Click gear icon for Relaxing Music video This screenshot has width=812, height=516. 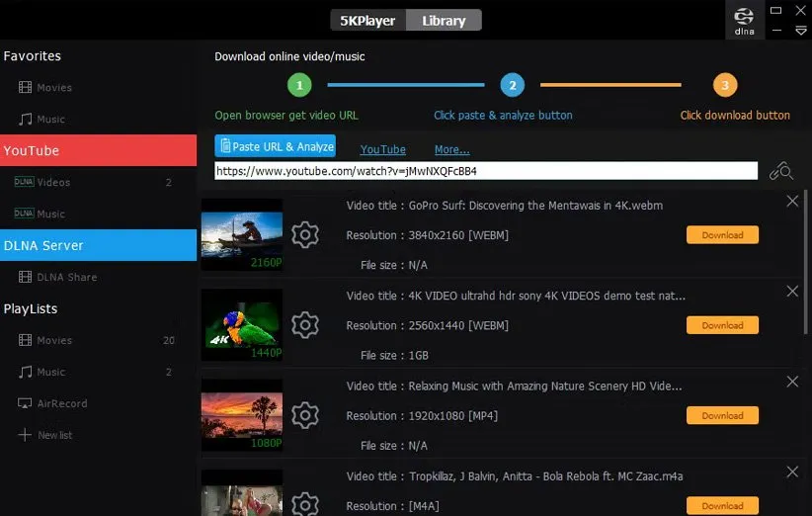(x=305, y=415)
